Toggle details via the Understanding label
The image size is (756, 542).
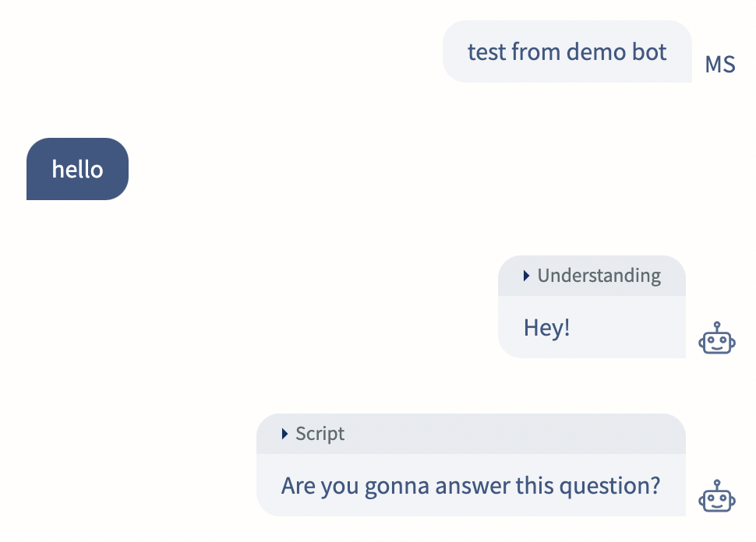click(x=599, y=276)
